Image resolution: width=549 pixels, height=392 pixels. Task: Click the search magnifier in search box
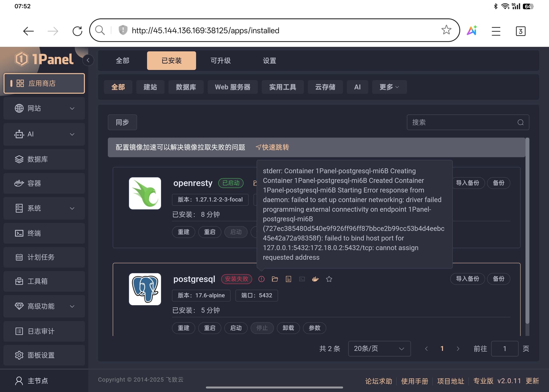point(520,122)
